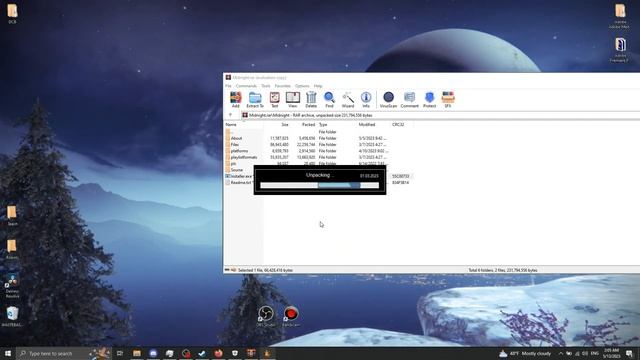Open the Windows Start menu

[x=8, y=353]
